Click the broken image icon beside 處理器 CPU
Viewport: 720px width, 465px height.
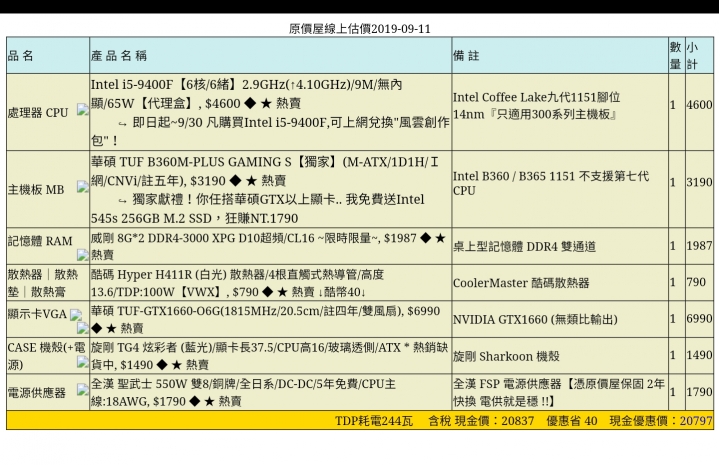83,110
